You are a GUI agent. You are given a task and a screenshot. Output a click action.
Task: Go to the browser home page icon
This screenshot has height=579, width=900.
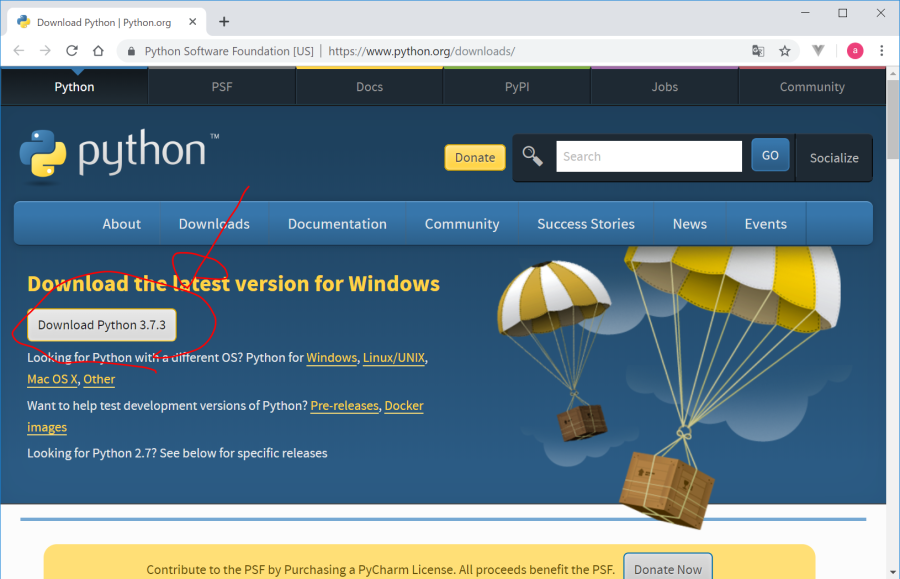(98, 51)
